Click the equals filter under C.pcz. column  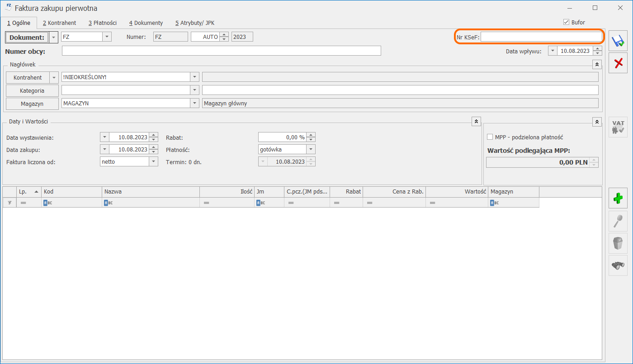point(291,203)
